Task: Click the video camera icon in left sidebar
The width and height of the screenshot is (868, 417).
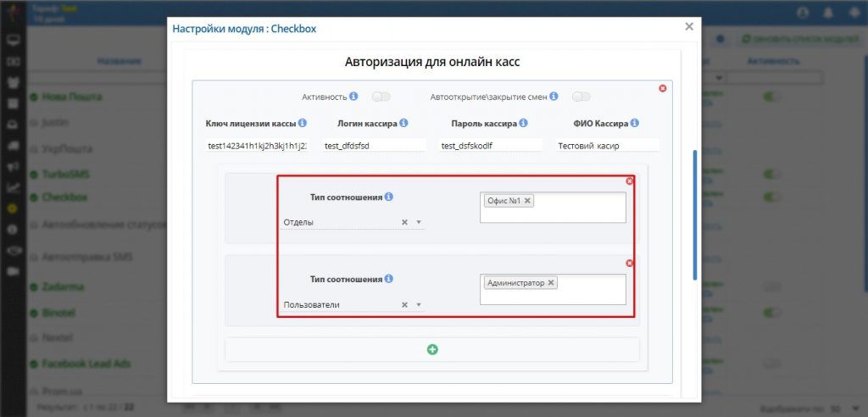Action: coord(14,271)
